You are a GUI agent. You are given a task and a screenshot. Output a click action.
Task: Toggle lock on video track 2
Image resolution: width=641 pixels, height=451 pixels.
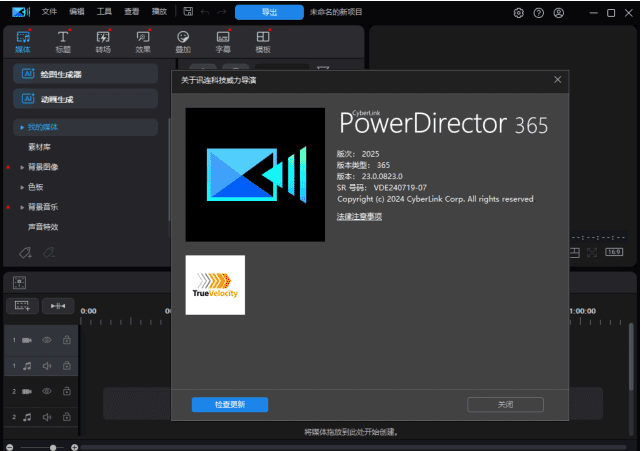67,391
